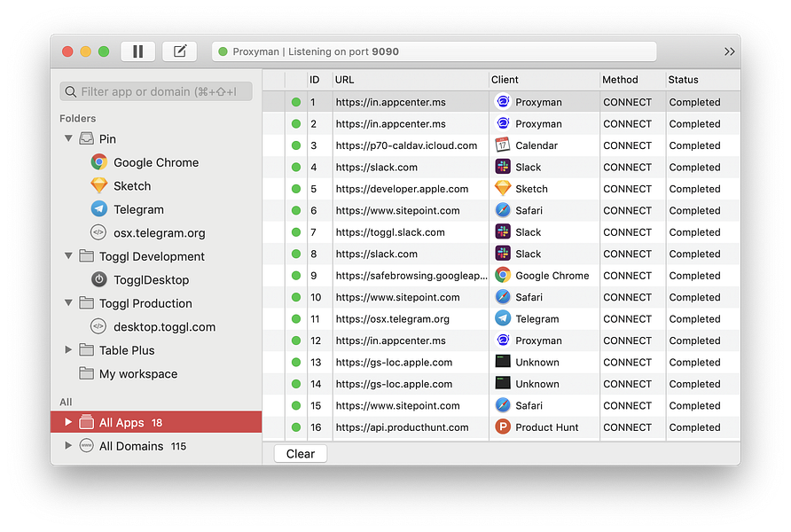Click CONNECT method in row 9
This screenshot has height=532, width=791.
coord(627,276)
